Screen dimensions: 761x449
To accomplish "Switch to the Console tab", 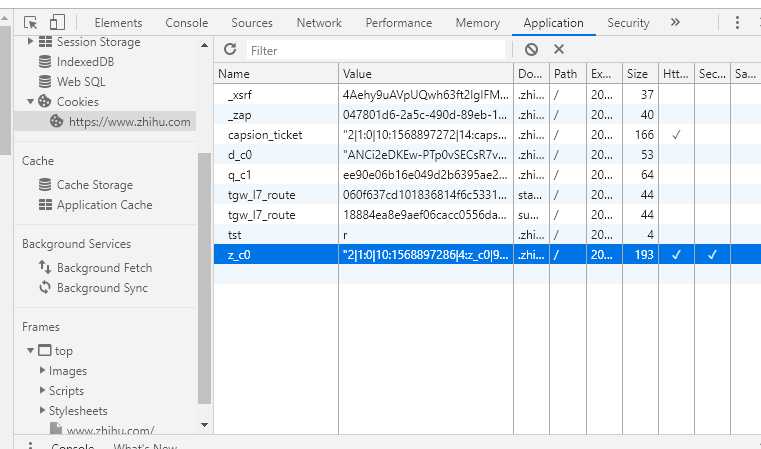I will click(186, 23).
